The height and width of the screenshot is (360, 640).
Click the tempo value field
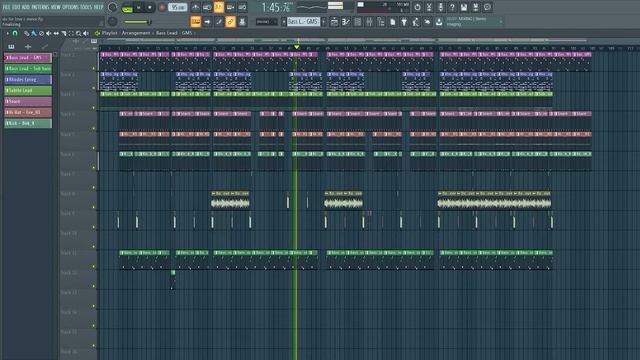point(178,7)
